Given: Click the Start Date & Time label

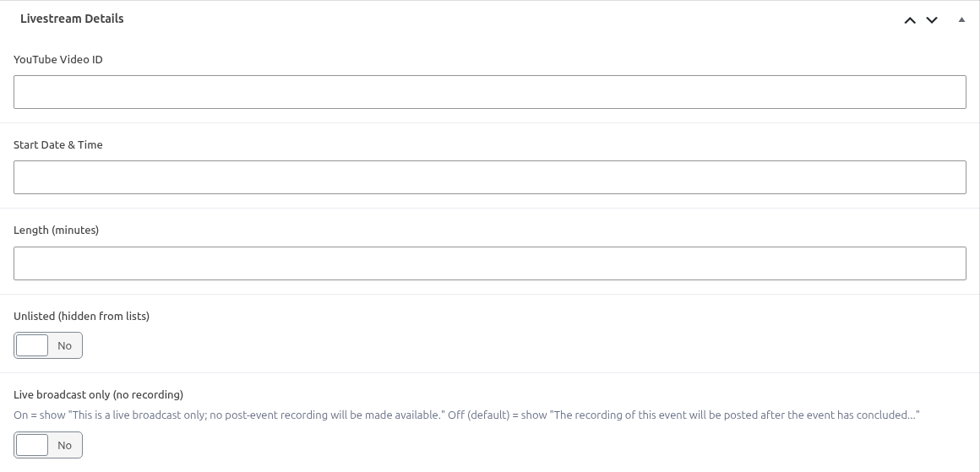Looking at the screenshot, I should tap(58, 145).
